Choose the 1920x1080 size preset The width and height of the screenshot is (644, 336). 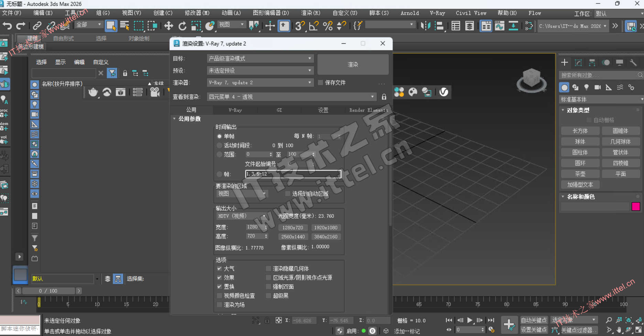(326, 228)
